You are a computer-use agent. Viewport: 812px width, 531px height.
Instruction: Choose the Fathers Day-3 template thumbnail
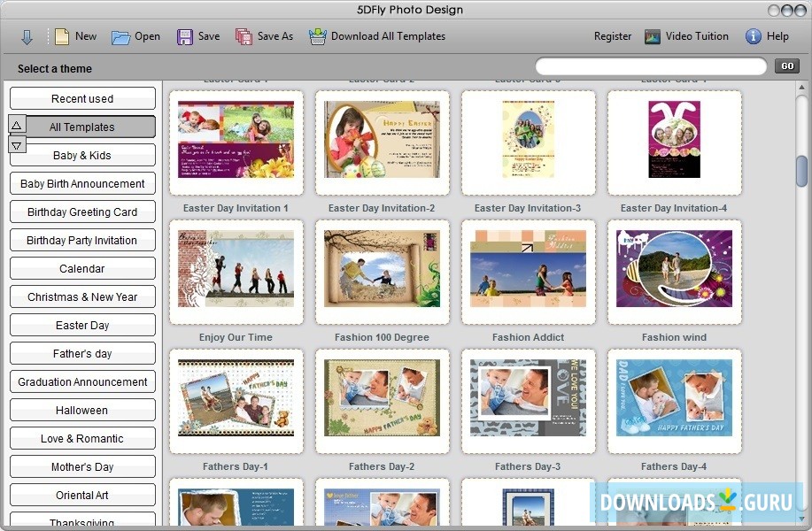pos(529,401)
